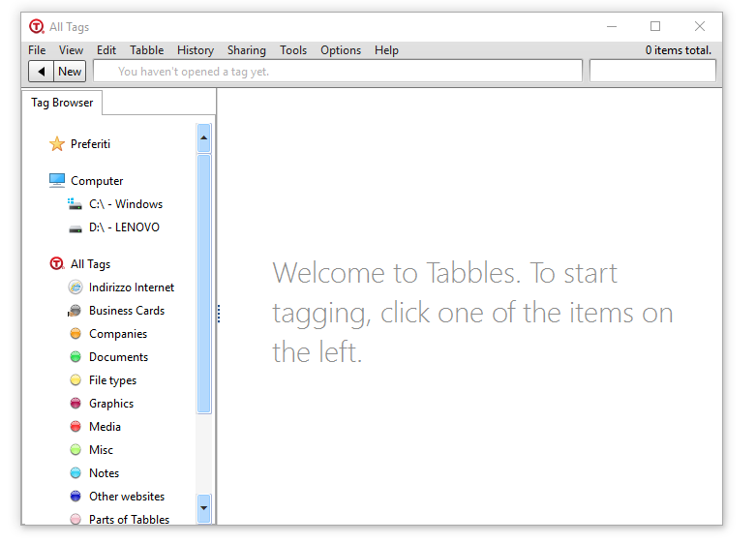Click the Preferiti star icon

57,143
